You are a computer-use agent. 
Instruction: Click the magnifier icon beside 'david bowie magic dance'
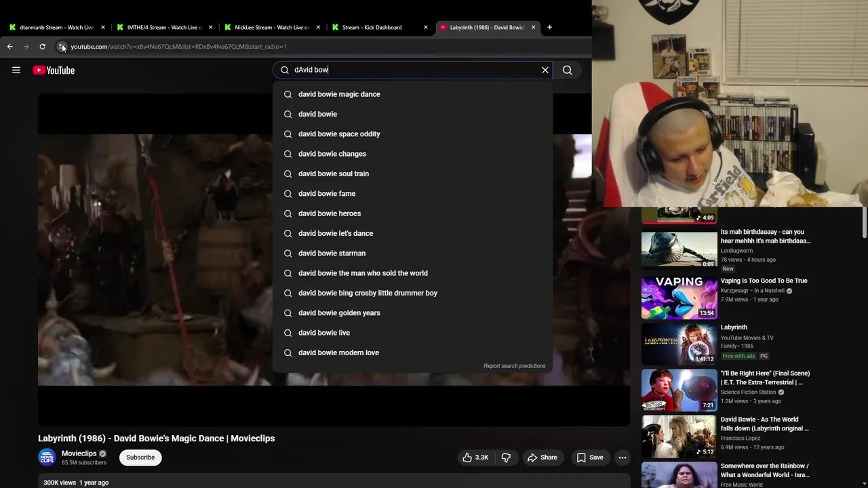point(288,94)
